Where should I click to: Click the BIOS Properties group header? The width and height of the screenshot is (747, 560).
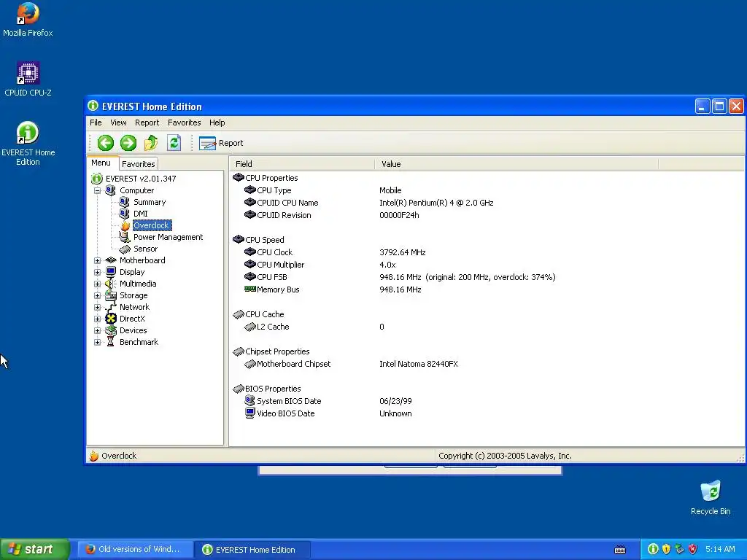[x=267, y=389]
